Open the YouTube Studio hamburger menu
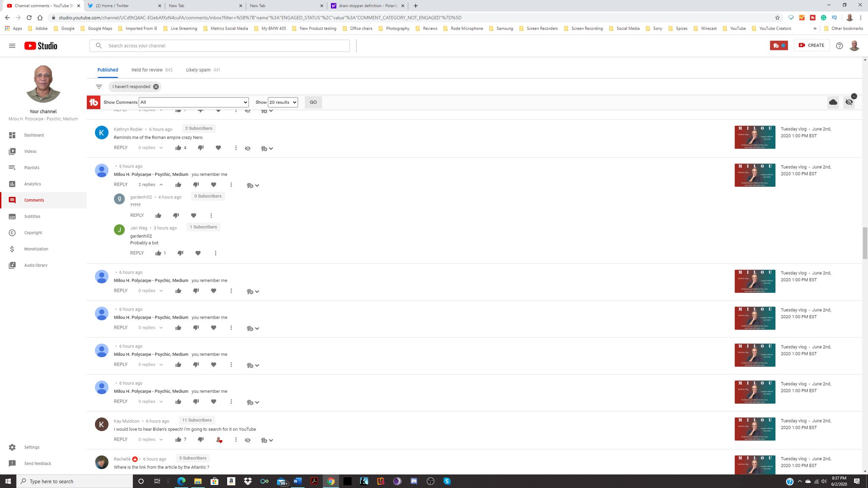The image size is (868, 488). [x=12, y=46]
